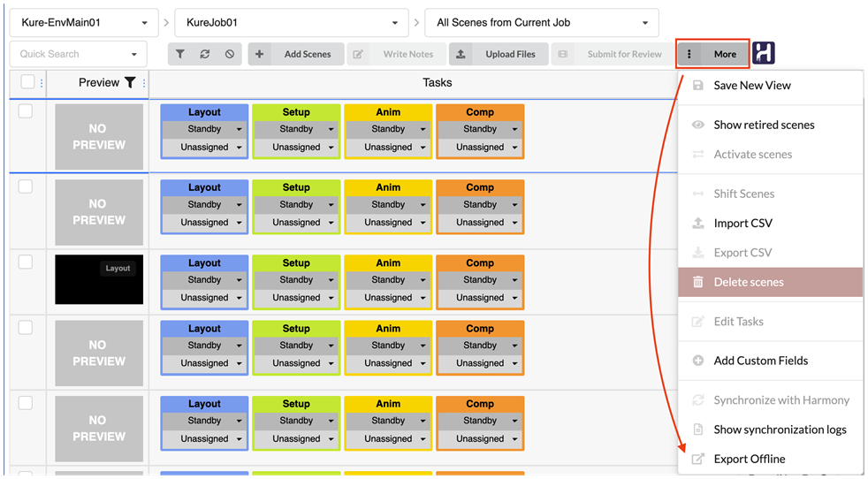The width and height of the screenshot is (868, 479).
Task: Check the first scene row checkbox
Action: [26, 110]
